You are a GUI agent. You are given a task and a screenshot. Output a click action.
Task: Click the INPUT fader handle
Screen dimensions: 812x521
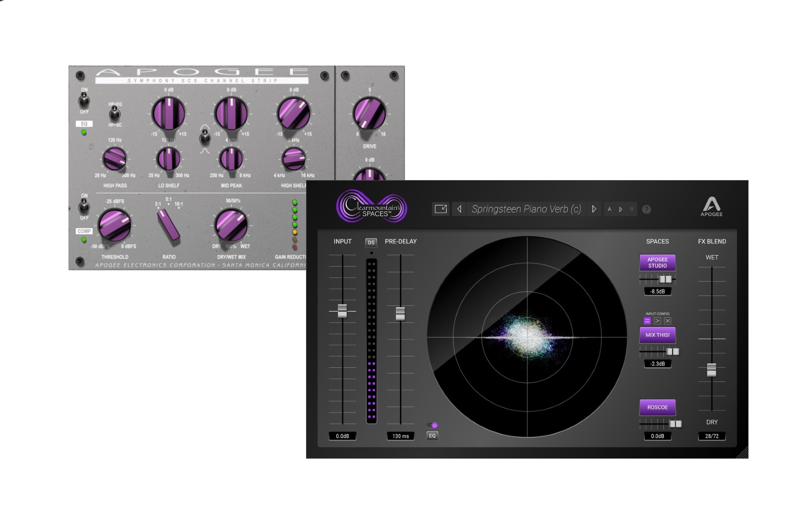342,310
